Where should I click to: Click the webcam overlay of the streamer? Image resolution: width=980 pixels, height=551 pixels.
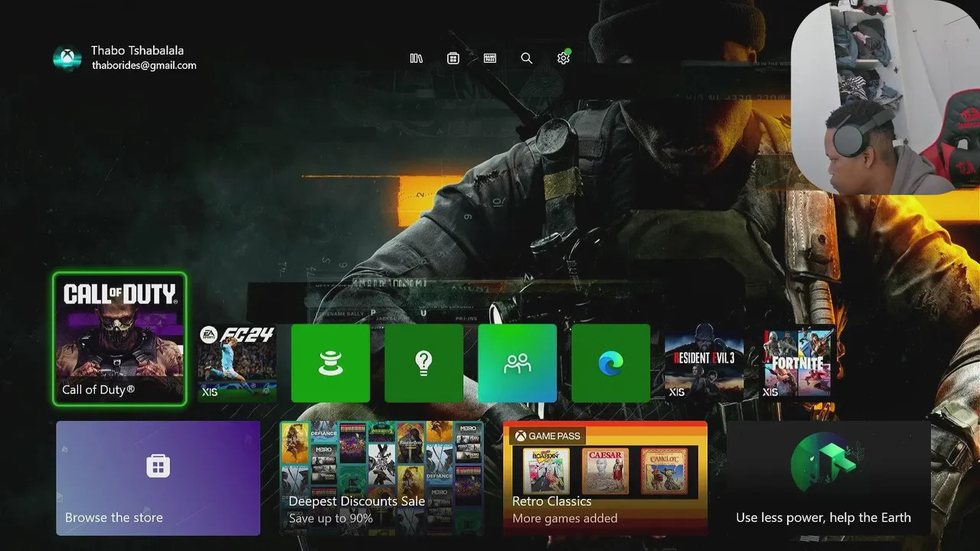tap(885, 97)
